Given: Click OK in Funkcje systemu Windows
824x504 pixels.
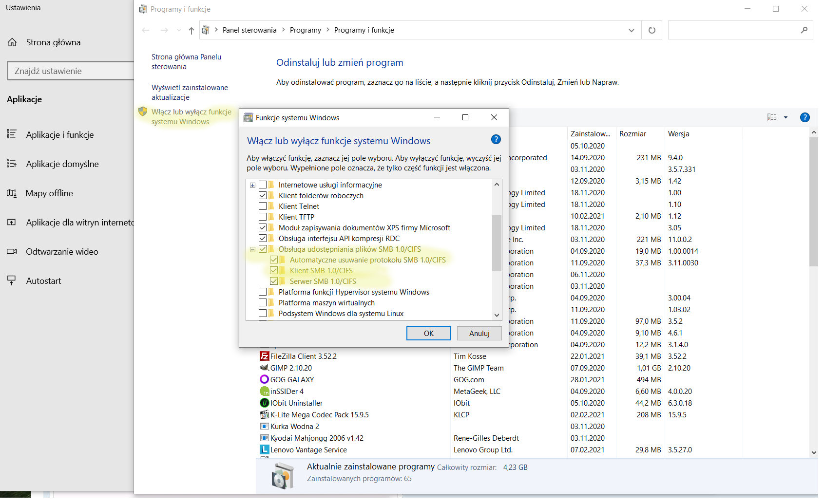Looking at the screenshot, I should click(x=429, y=333).
